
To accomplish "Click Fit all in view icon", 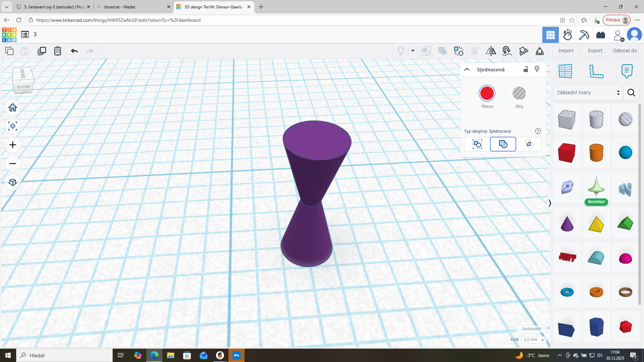I will point(13,126).
